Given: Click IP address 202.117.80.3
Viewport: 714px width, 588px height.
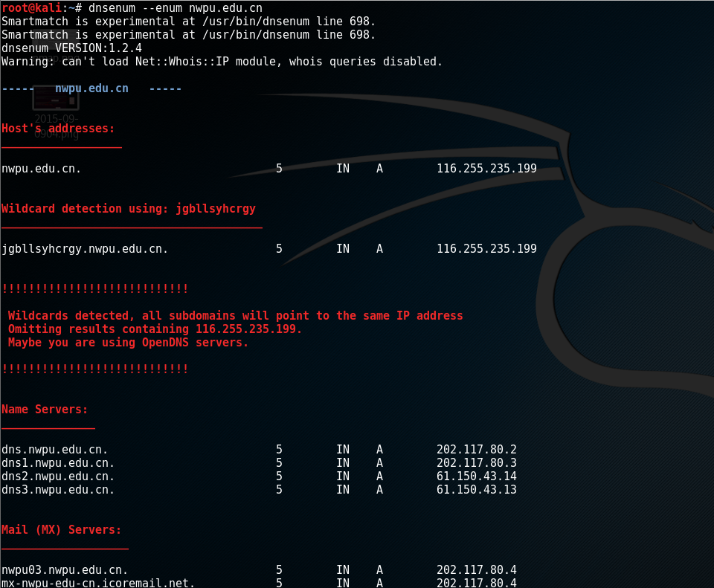Looking at the screenshot, I should click(477, 463).
